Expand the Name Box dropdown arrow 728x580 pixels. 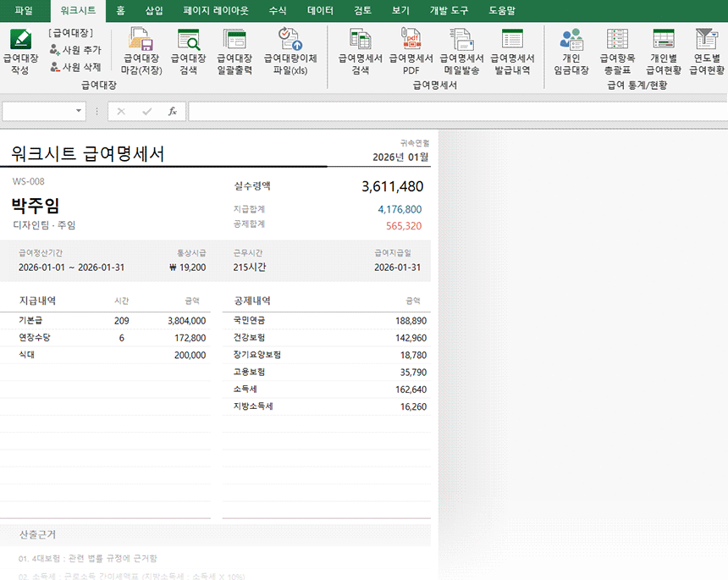[x=80, y=111]
